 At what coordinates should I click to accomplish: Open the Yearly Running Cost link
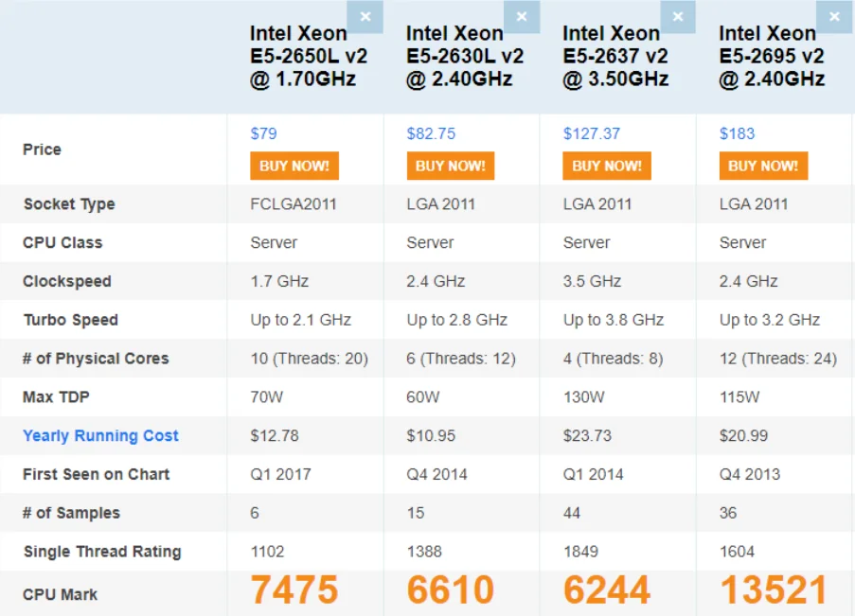[x=101, y=435]
